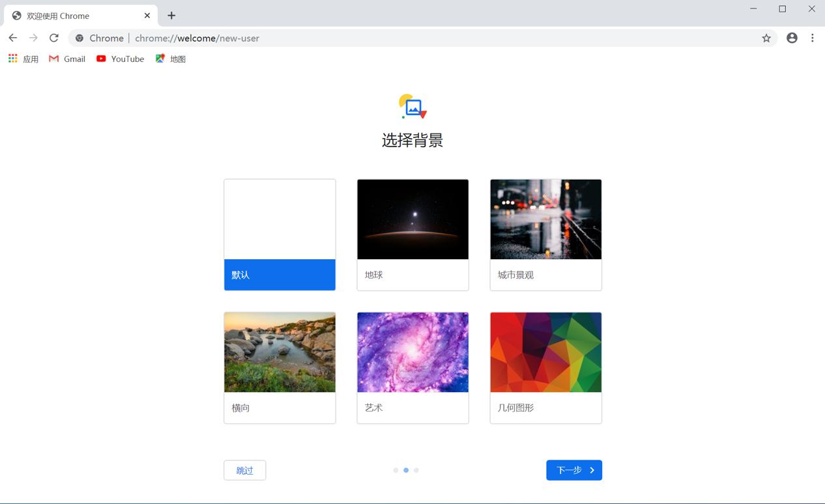
Task: Click 下一步 to continue setup
Action: (573, 469)
